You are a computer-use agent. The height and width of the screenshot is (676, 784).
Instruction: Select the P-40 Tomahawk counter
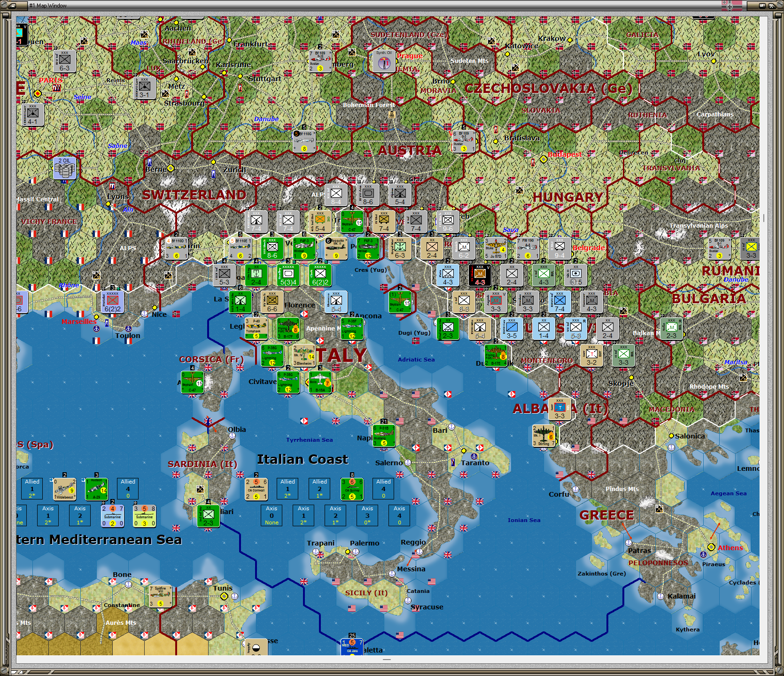tap(256, 329)
